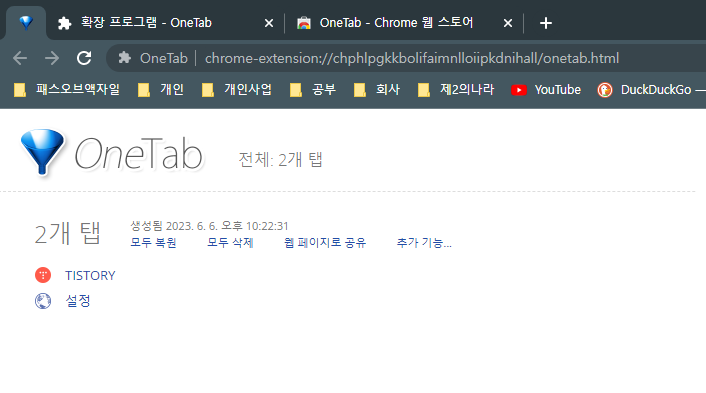Click 웹 페이지로 공유 link

tap(325, 243)
